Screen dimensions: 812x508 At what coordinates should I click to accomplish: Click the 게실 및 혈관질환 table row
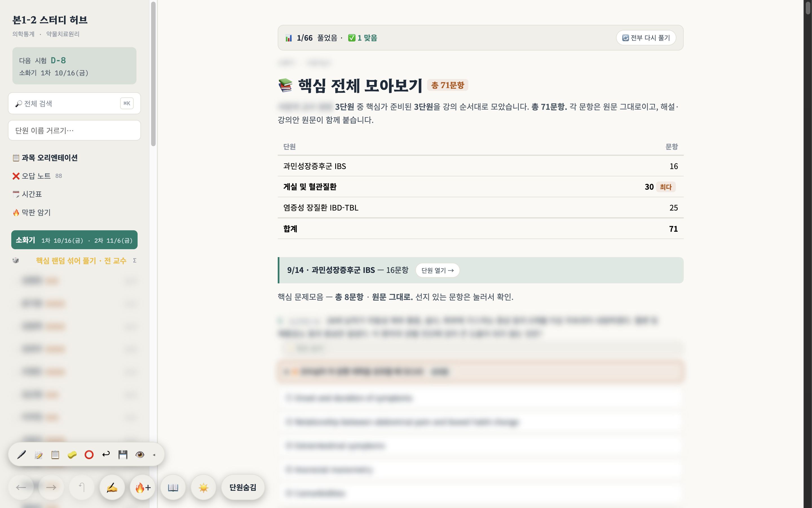click(480, 187)
